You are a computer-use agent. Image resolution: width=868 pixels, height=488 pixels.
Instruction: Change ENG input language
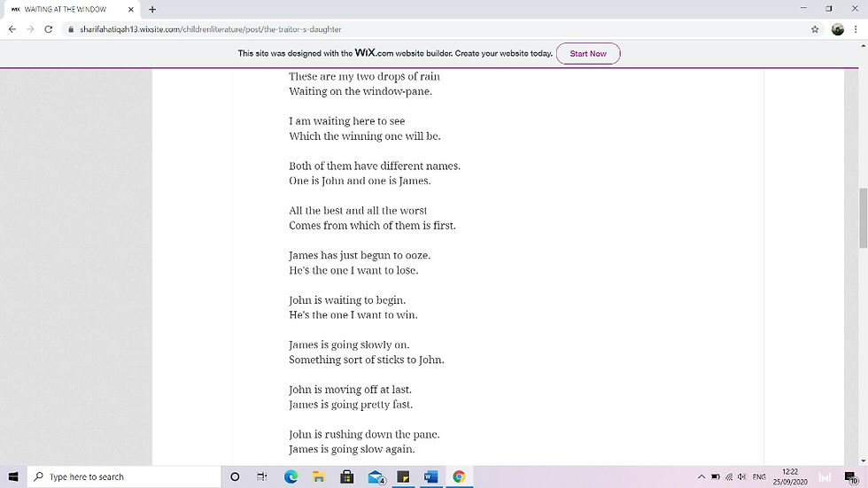(759, 476)
